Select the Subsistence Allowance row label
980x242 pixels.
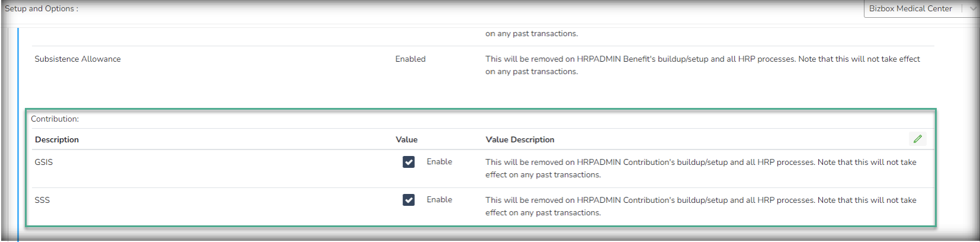[x=78, y=59]
